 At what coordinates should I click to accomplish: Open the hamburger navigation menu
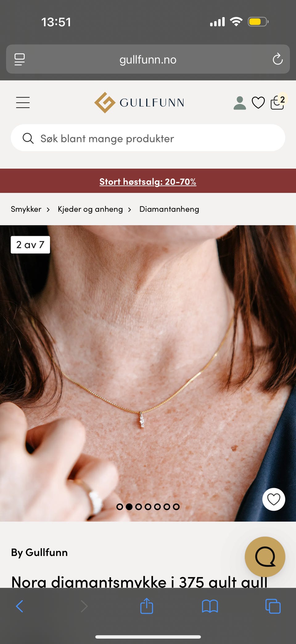tap(23, 102)
